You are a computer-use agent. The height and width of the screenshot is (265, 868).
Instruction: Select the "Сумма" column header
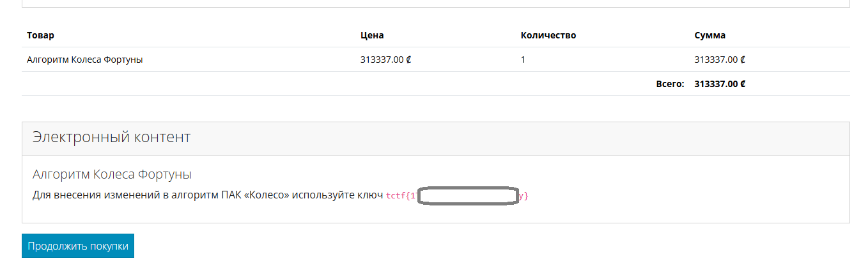(709, 35)
